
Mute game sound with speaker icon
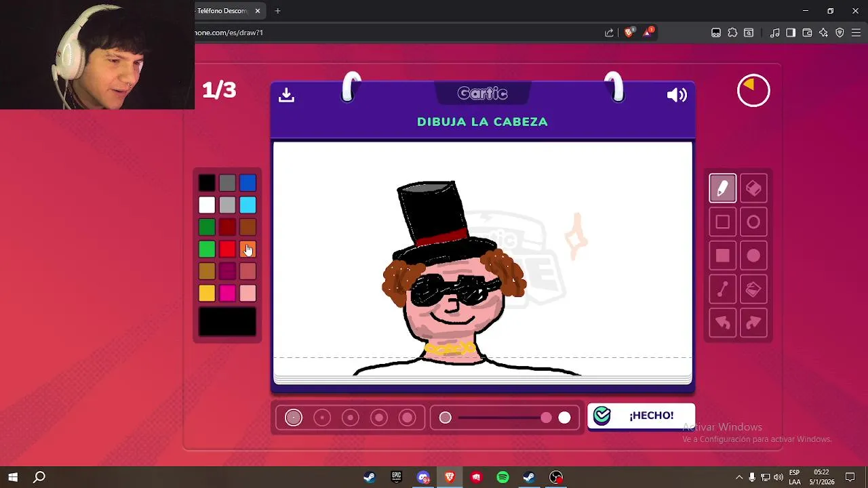[x=677, y=95]
